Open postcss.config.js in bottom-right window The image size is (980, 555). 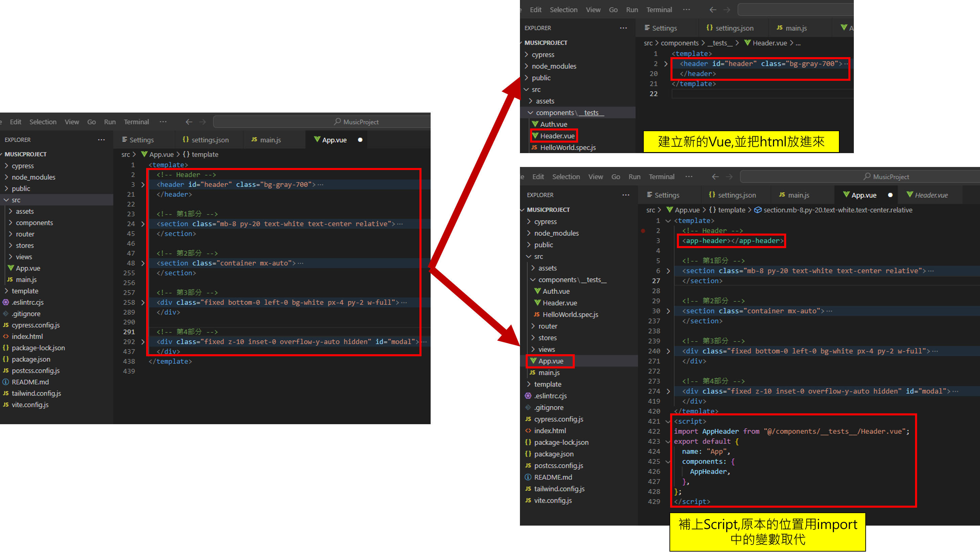[559, 466]
